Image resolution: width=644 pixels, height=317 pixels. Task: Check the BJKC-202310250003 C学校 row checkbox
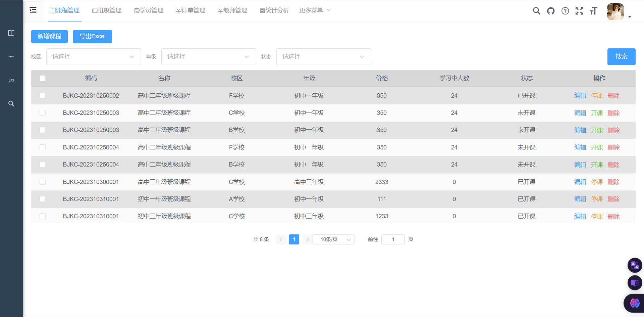43,113
